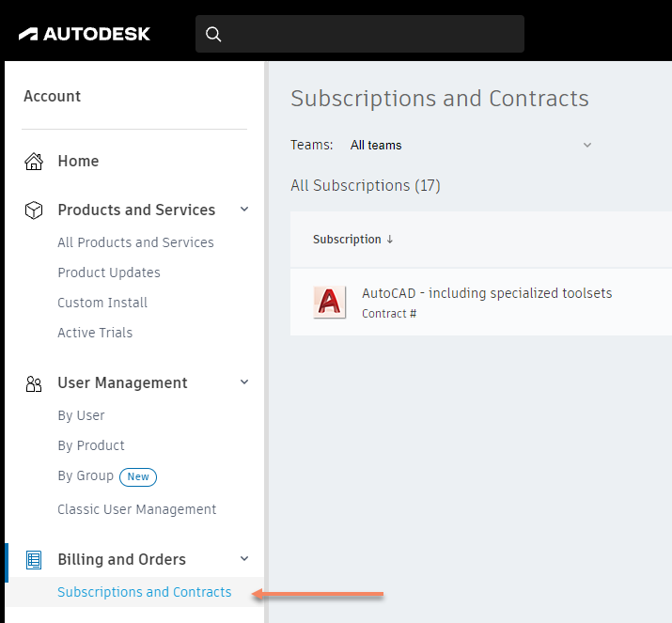Image resolution: width=672 pixels, height=623 pixels.
Task: Select Products and Services menu heading
Action: point(136,210)
